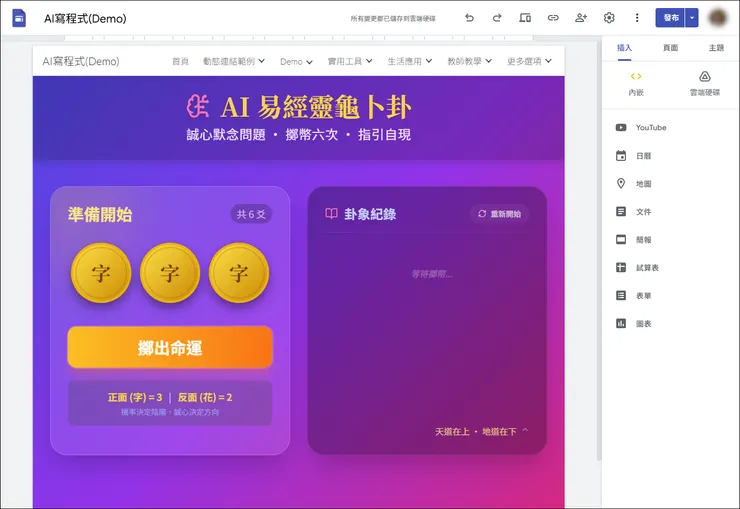
Task: Click the 擲出命運 button
Action: point(170,347)
